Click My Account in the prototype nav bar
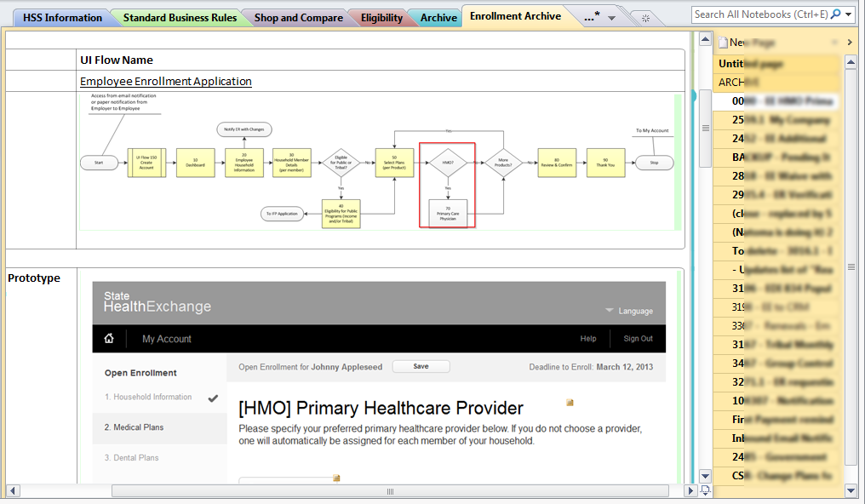The width and height of the screenshot is (865, 504). pos(167,339)
